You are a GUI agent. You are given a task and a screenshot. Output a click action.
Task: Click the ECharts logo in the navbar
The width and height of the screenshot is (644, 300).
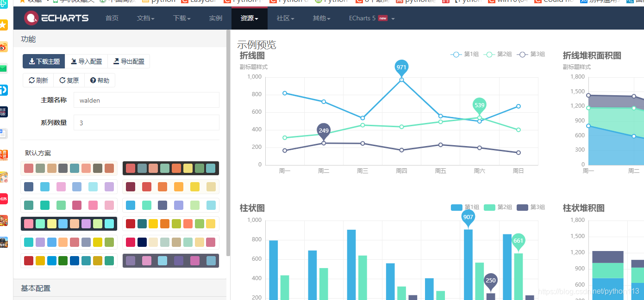(x=56, y=18)
